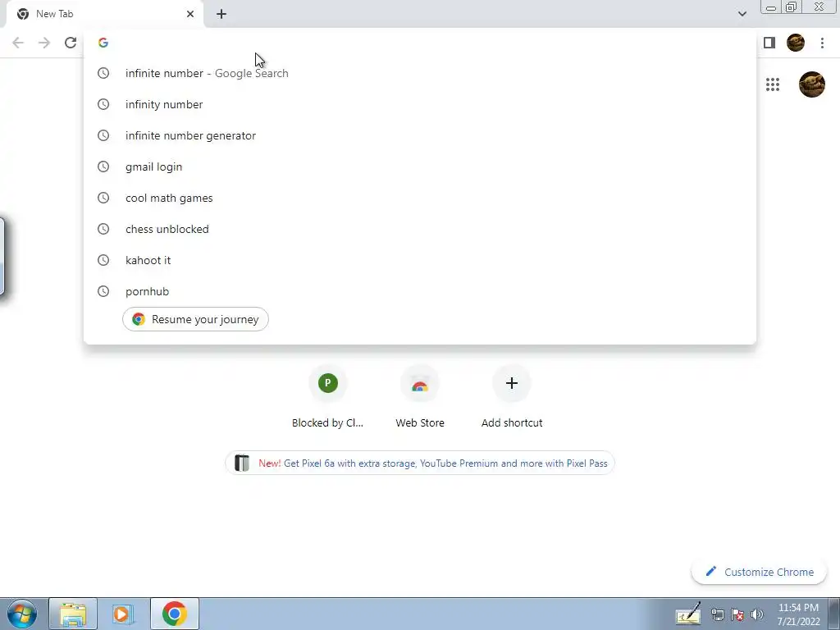The width and height of the screenshot is (840, 630).
Task: Close the New Tab tab
Action: (190, 14)
